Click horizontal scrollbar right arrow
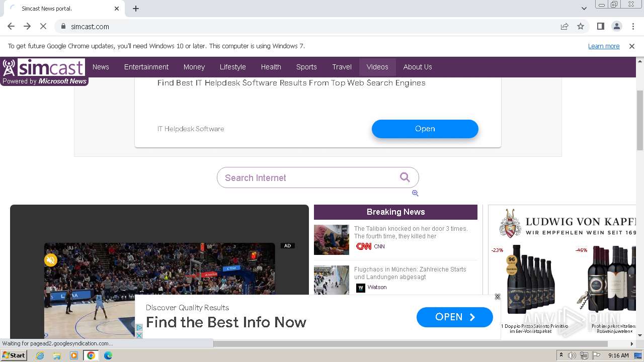The image size is (644, 362). [632, 344]
